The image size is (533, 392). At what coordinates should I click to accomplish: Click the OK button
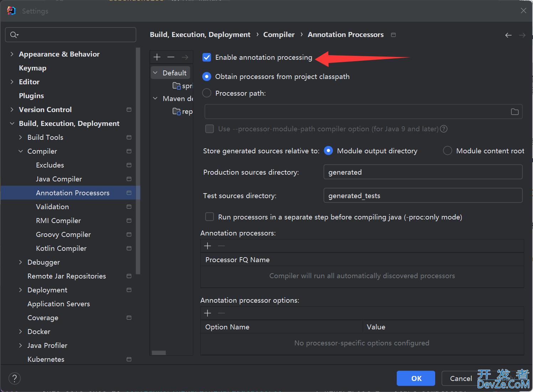(x=416, y=378)
